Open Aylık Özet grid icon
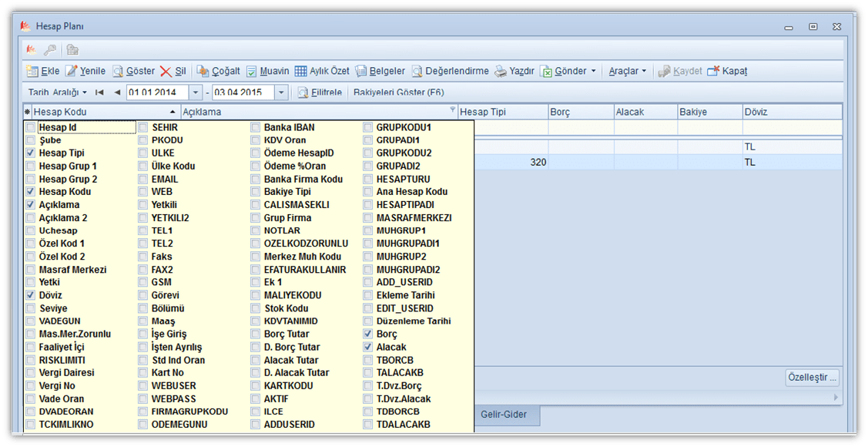 [300, 71]
